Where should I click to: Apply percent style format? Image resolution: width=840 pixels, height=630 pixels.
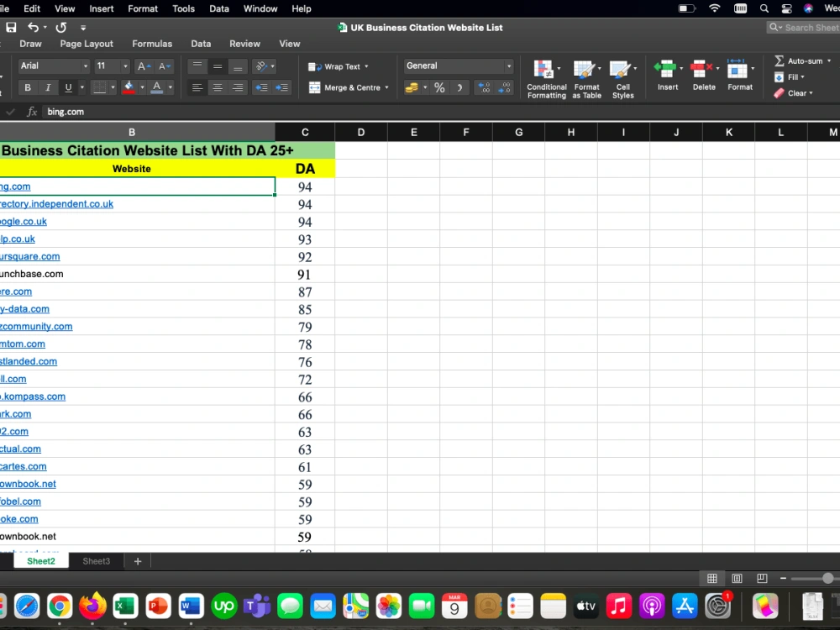(x=439, y=87)
